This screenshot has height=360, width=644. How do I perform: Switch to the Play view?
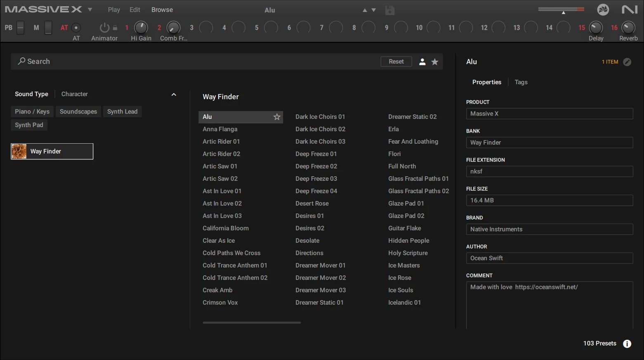click(x=114, y=10)
